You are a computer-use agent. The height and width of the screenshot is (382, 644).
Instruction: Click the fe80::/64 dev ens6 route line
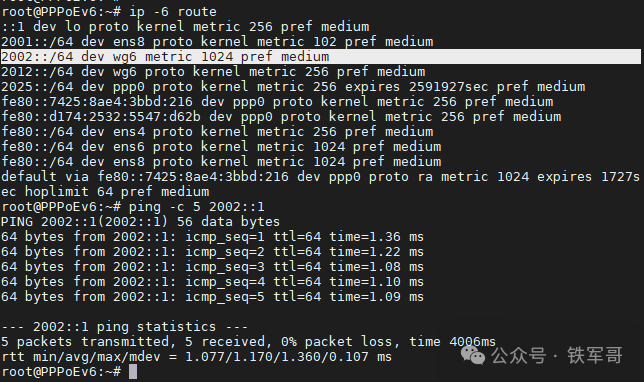(221, 147)
